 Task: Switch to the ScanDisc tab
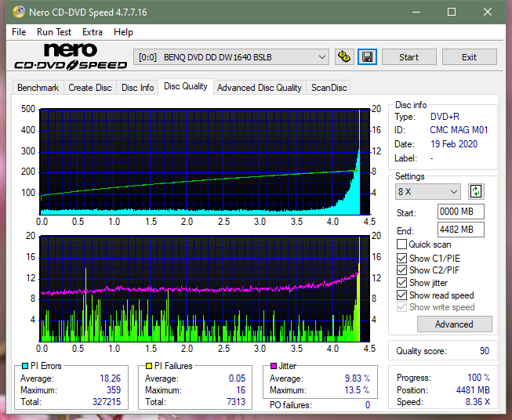[329, 88]
